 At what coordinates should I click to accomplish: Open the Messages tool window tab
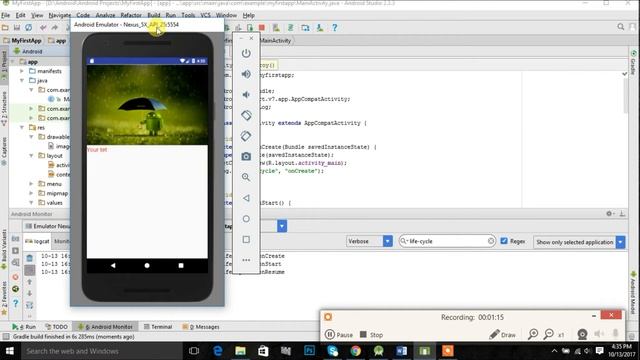(x=201, y=327)
